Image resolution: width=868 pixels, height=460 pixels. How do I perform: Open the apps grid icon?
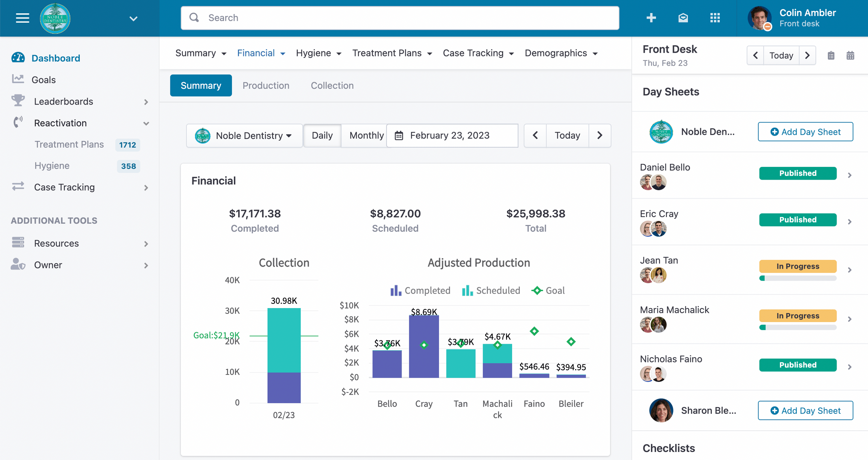tap(715, 17)
